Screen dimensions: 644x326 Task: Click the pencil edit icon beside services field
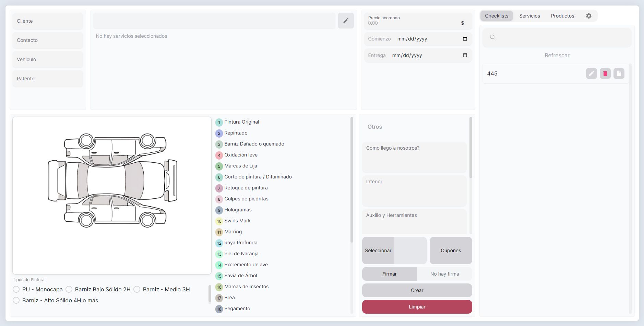point(346,21)
